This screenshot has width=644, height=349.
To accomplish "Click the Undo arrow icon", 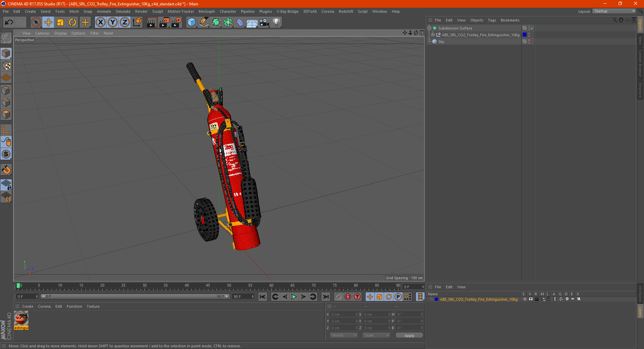I will 9,22.
